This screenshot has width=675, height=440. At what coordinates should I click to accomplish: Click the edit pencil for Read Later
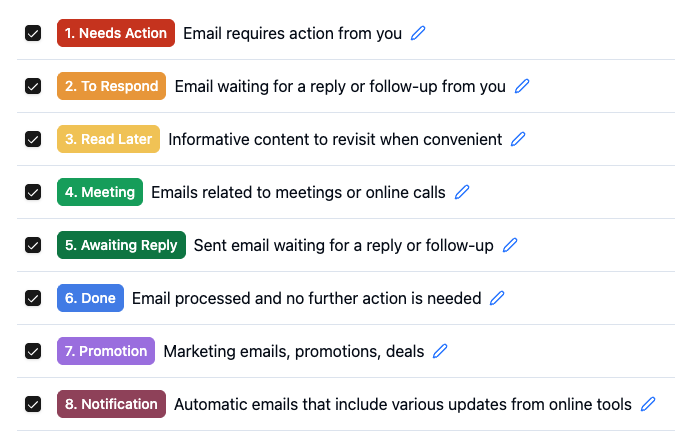coord(518,139)
